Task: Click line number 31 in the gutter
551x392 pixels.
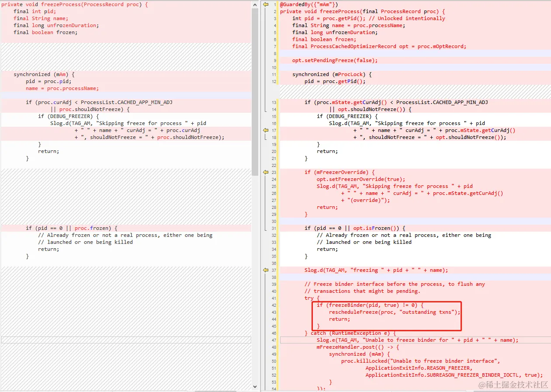Action: 274,228
